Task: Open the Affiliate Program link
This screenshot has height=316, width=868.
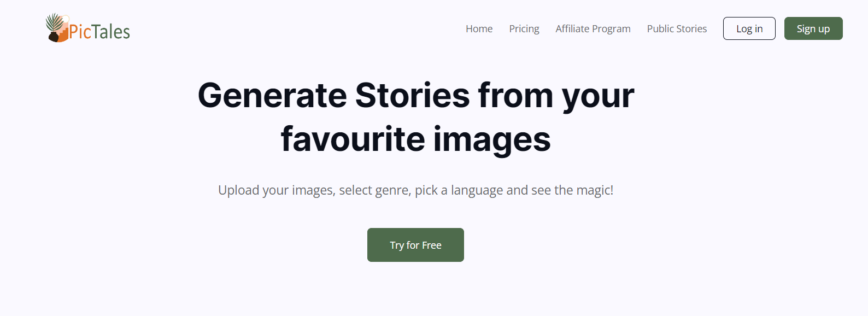Action: click(593, 28)
